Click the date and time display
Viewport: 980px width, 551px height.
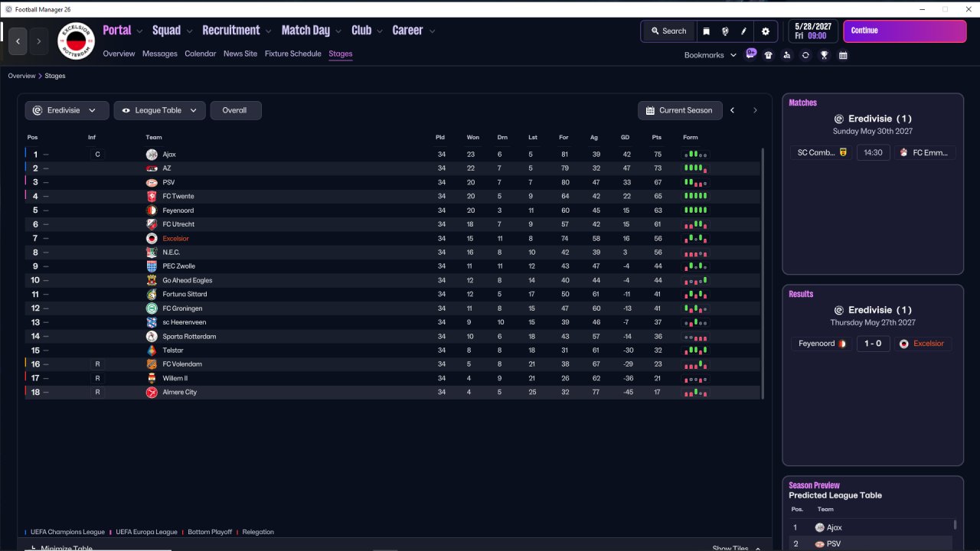(814, 31)
